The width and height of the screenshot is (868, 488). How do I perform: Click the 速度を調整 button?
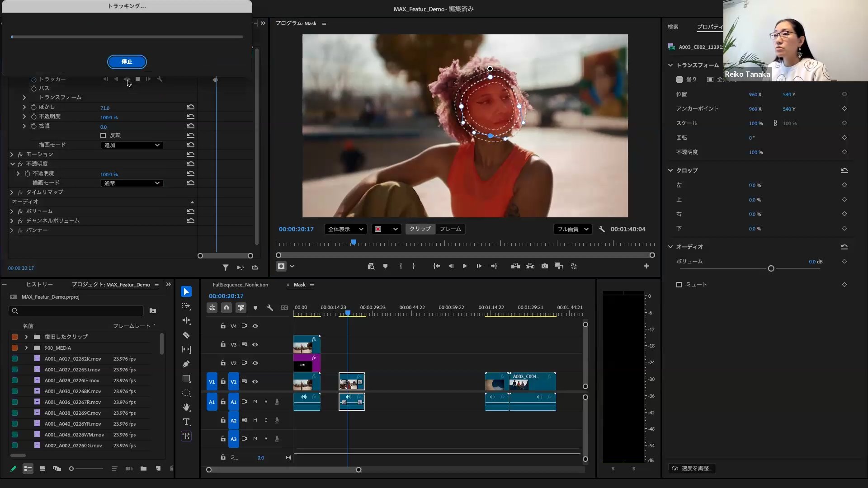(692, 468)
